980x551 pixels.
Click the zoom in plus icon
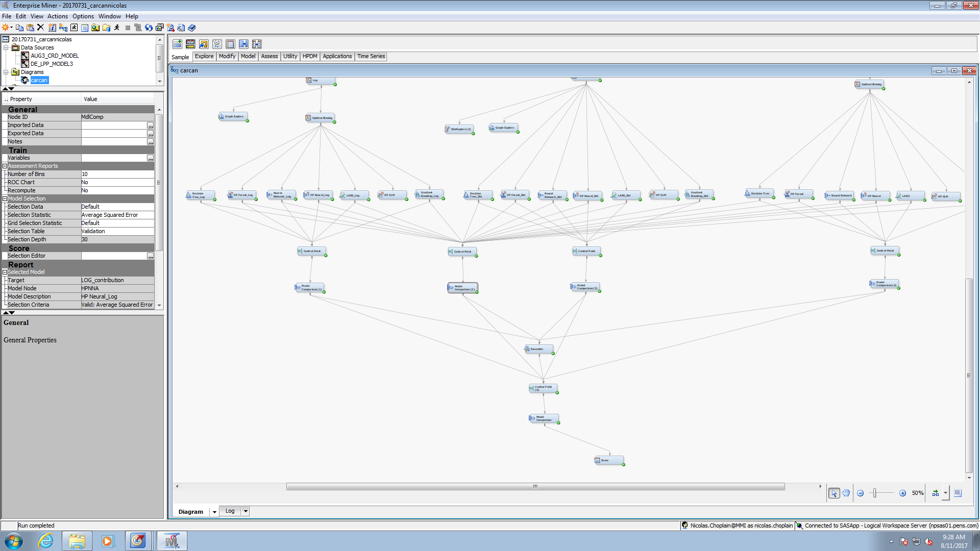click(x=903, y=493)
